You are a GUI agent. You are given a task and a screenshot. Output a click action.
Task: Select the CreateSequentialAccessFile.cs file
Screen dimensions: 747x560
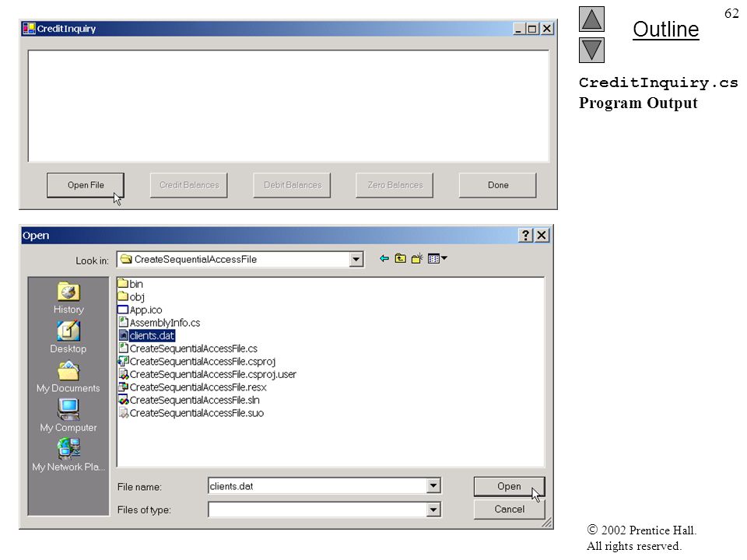click(x=188, y=348)
